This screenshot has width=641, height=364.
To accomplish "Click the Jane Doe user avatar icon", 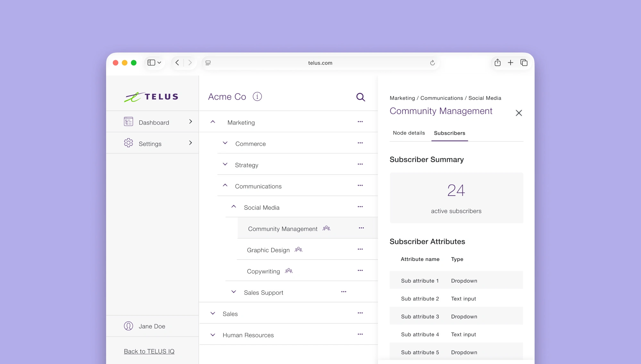I will pyautogui.click(x=129, y=326).
